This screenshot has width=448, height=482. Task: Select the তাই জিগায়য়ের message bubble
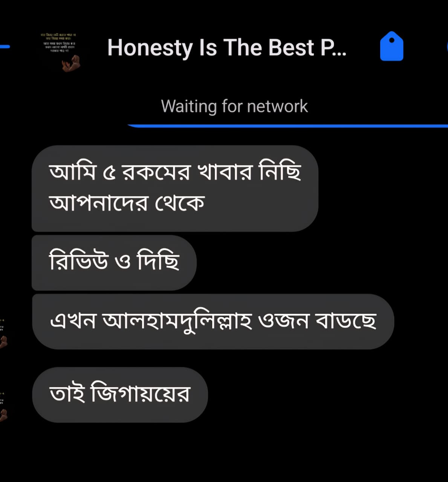point(120,395)
